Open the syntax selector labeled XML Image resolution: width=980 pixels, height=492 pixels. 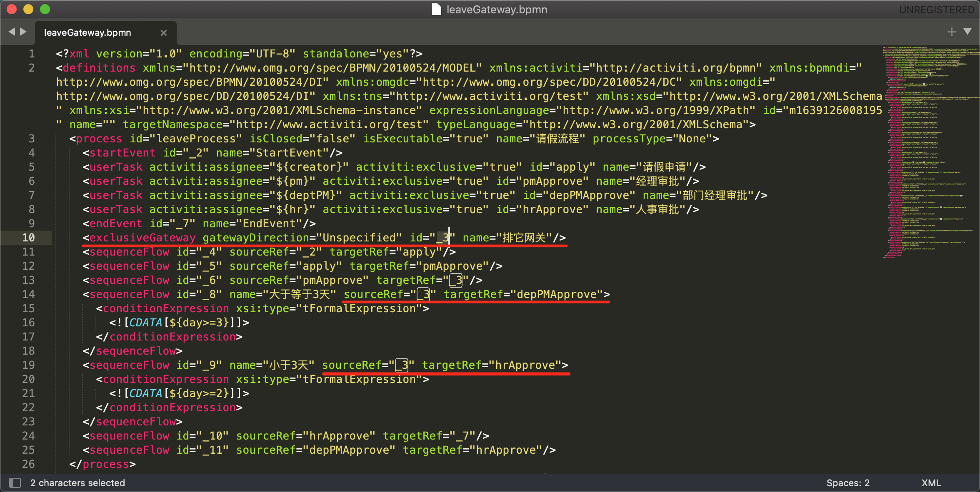[931, 482]
